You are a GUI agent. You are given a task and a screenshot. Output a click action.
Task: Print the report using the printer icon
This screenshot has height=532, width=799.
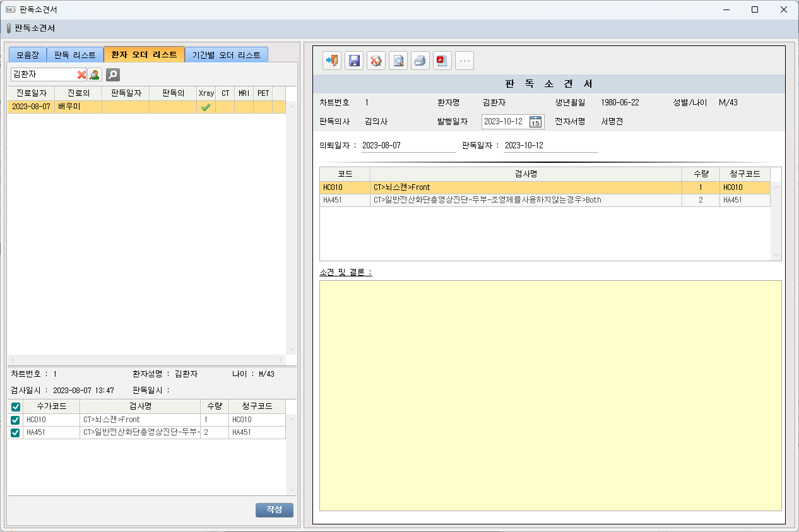pos(420,61)
